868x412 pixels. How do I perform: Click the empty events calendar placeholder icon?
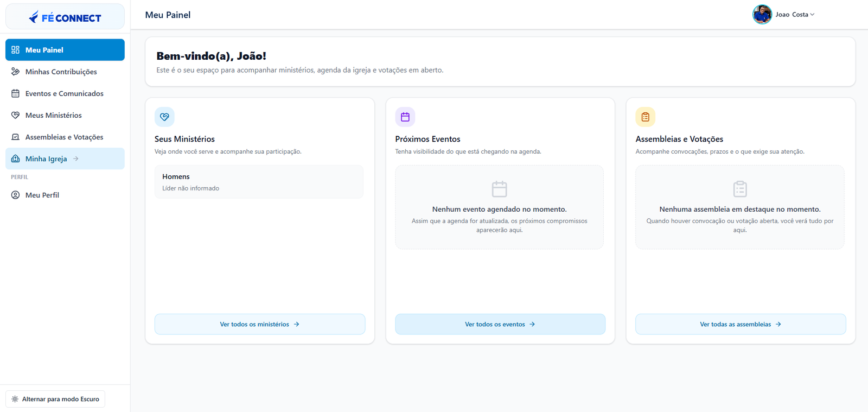click(x=499, y=189)
